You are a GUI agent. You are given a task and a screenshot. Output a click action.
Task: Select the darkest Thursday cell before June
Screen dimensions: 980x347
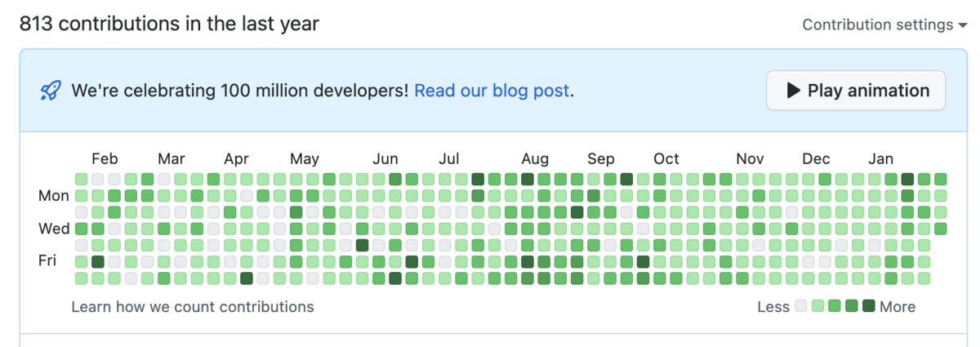pos(362,245)
